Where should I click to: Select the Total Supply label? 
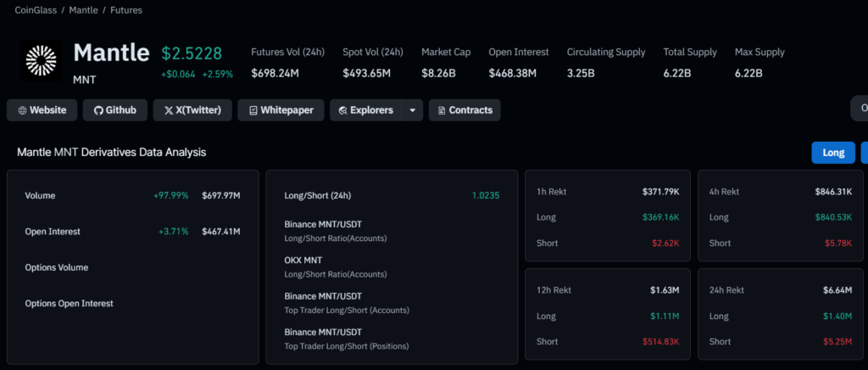tap(690, 52)
